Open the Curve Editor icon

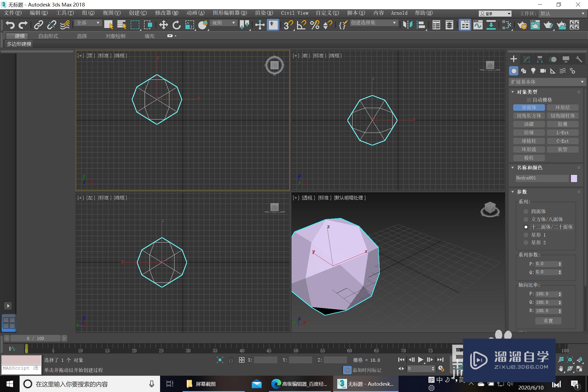pyautogui.click(x=478, y=25)
